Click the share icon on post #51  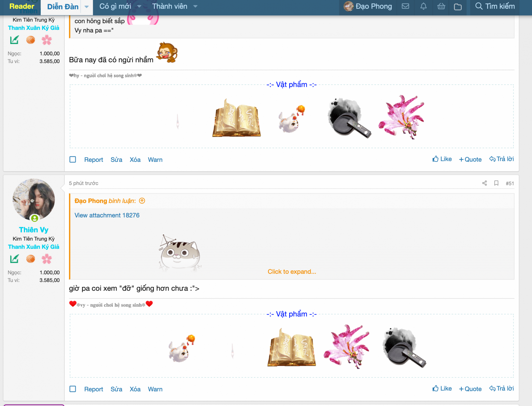pyautogui.click(x=485, y=183)
